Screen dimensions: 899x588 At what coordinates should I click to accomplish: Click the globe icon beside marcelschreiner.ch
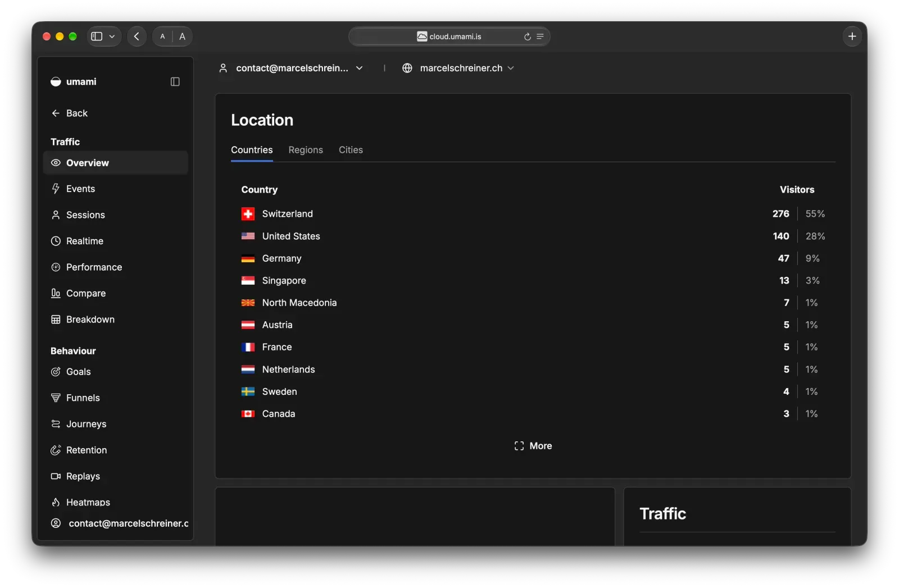(407, 68)
